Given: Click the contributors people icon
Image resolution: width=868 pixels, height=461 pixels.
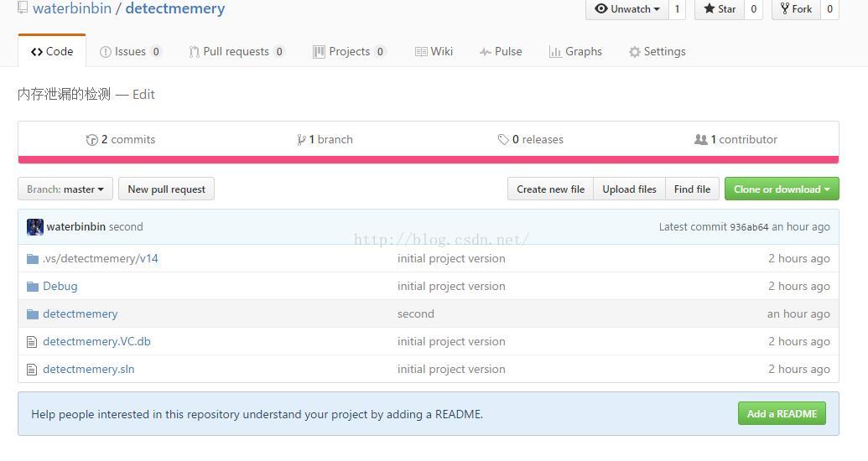Looking at the screenshot, I should tap(701, 140).
